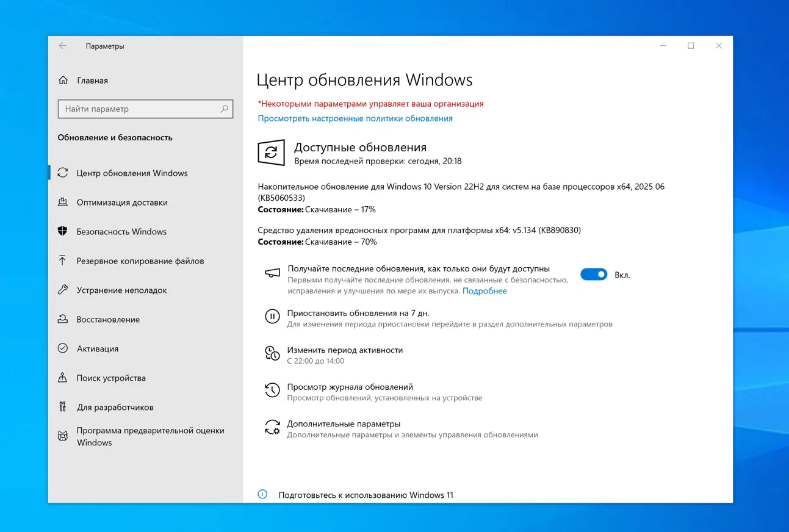The width and height of the screenshot is (789, 532).
Task: Go to Резервное копирование файлов
Action: click(140, 261)
